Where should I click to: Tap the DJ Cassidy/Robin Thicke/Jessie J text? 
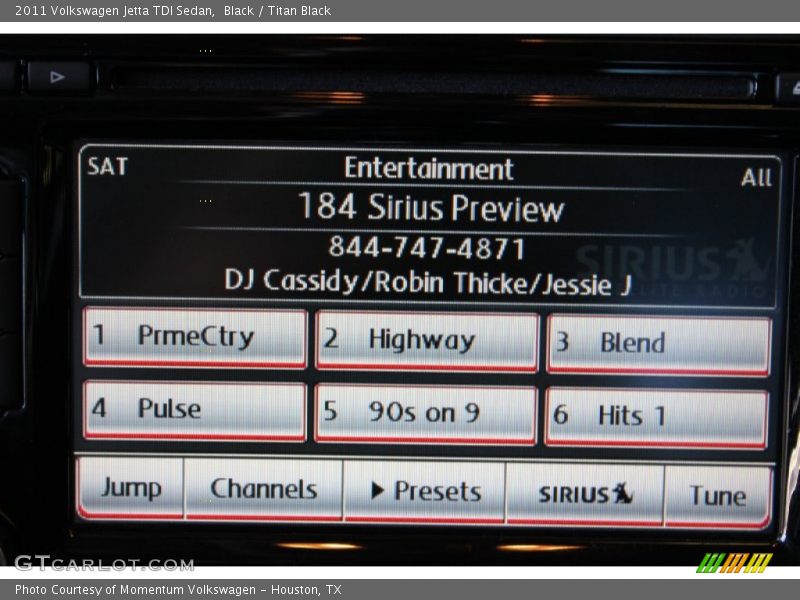point(428,282)
